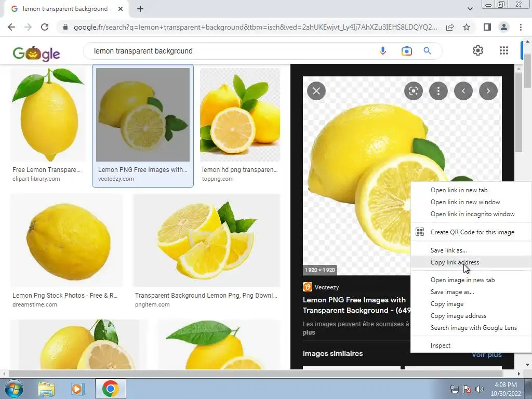
Task: Select Copy image address
Action: point(471,316)
